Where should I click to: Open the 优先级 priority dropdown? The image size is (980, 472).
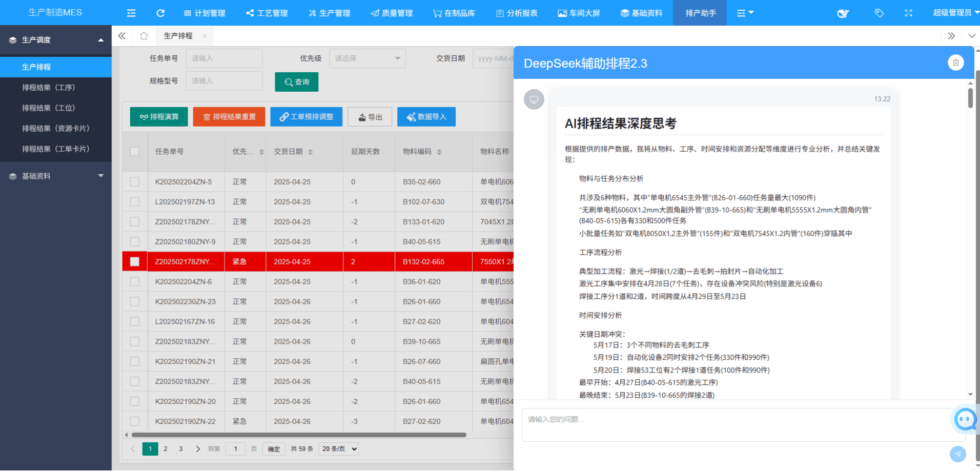pos(367,58)
